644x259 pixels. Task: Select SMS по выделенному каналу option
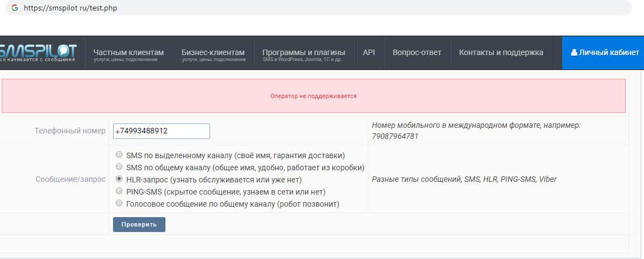[x=119, y=155]
